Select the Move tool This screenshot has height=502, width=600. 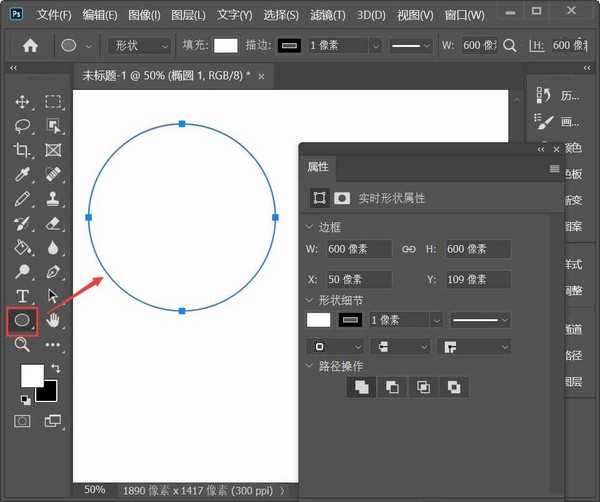click(21, 101)
